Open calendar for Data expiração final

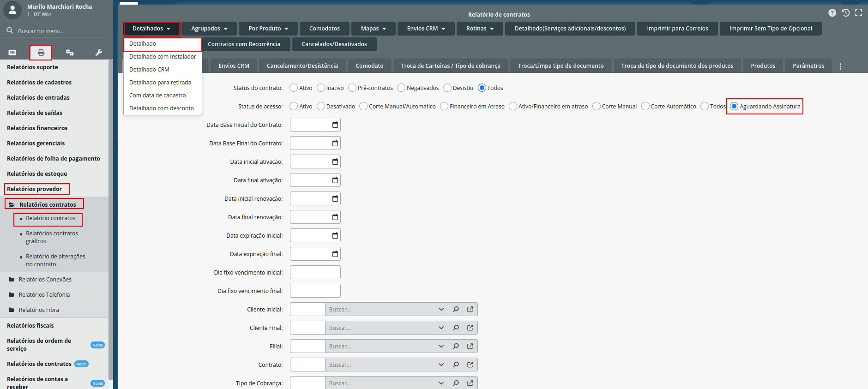(335, 254)
